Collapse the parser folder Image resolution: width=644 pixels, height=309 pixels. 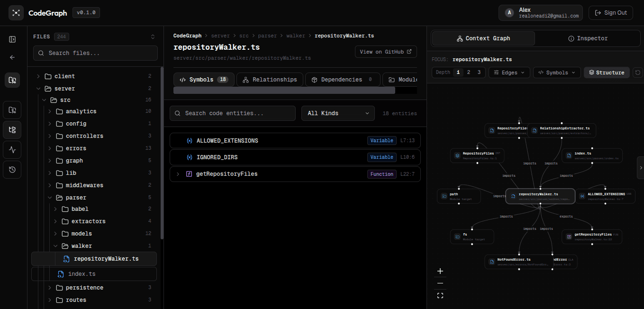click(50, 198)
